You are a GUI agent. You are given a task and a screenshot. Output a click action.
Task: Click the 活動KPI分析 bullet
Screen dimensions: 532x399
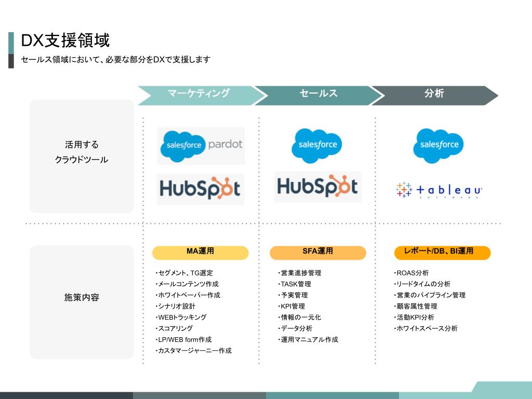click(414, 317)
